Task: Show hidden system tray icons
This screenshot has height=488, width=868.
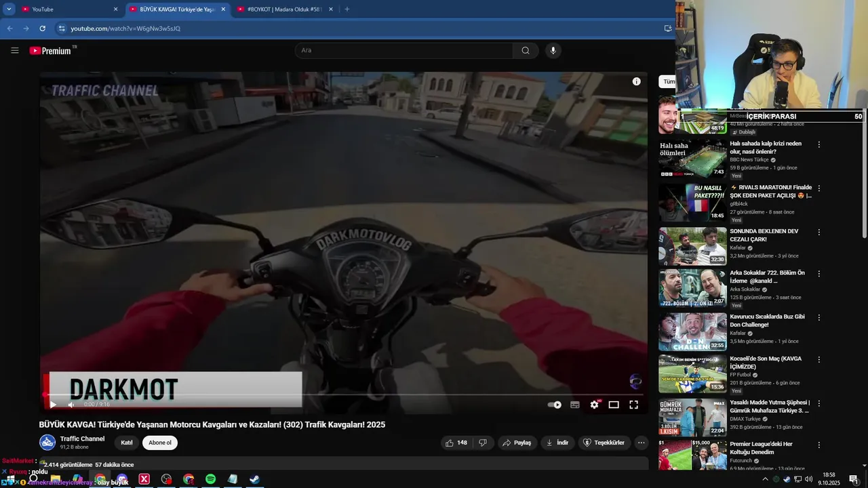Action: 765,479
